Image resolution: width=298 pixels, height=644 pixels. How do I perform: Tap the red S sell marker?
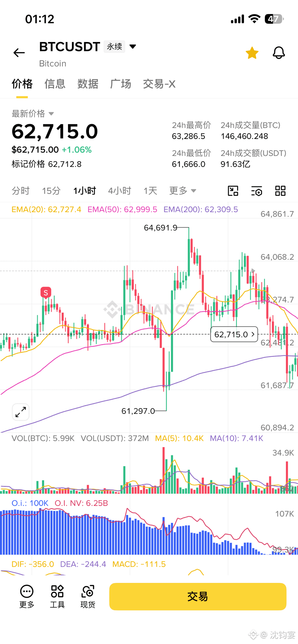46,293
